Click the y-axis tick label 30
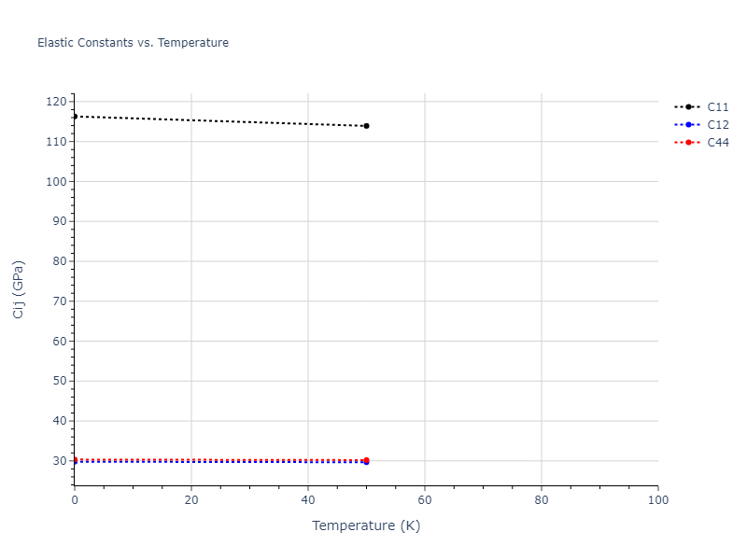747x560 pixels. pyautogui.click(x=60, y=461)
